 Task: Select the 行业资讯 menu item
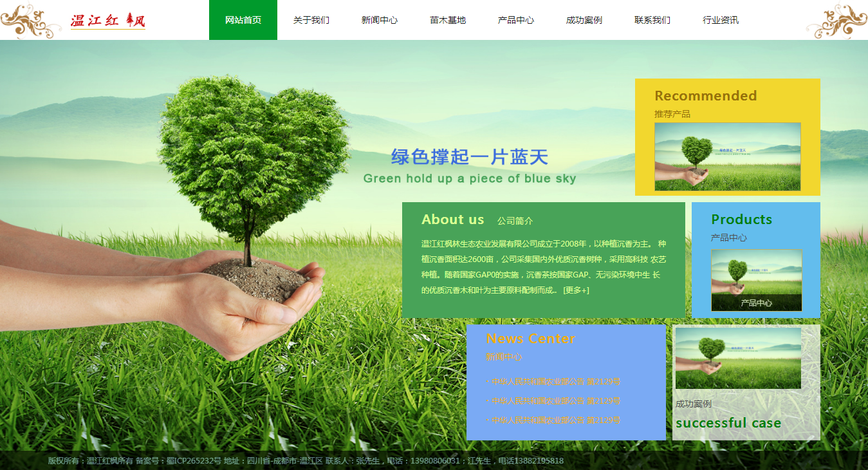721,20
